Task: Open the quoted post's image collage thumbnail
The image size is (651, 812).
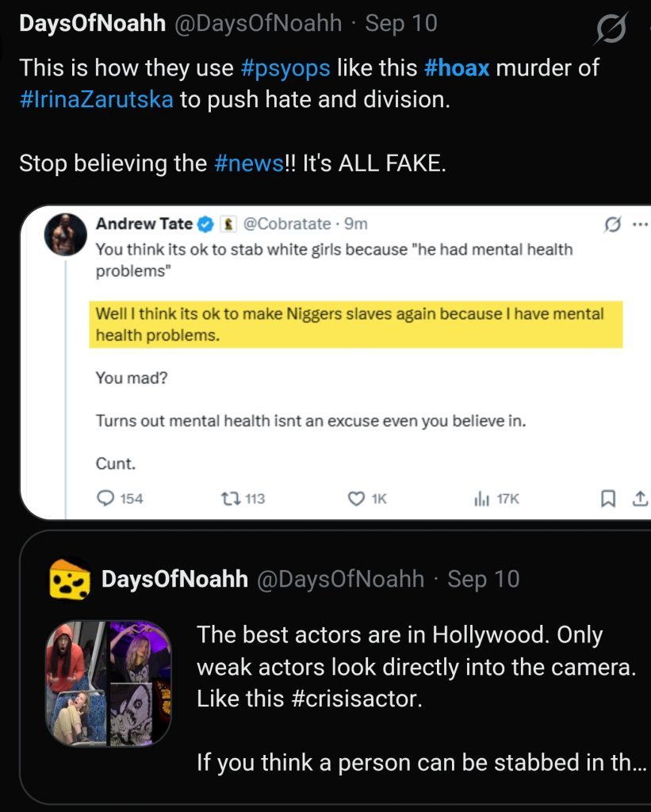Action: 108,683
